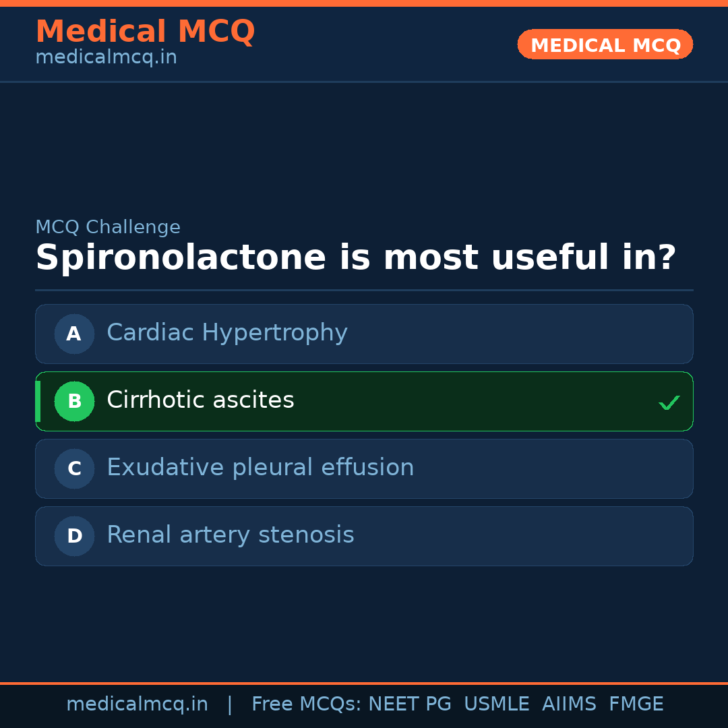Visit the medicalmcq.in link under the header title

tap(106, 58)
